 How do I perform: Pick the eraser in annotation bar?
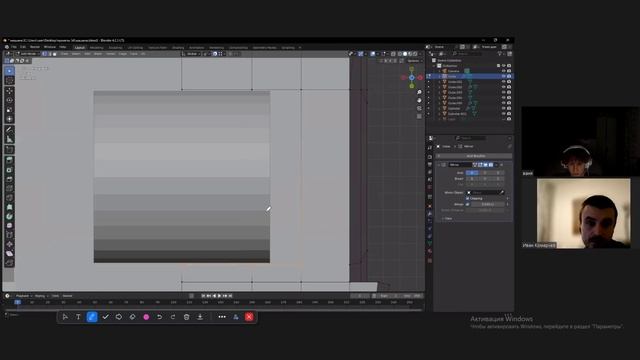point(132,317)
